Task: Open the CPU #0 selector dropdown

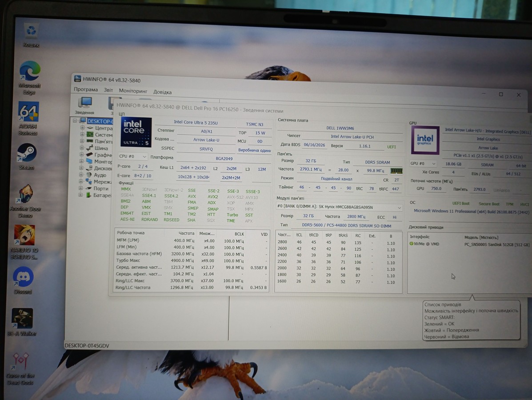Action: [132, 156]
